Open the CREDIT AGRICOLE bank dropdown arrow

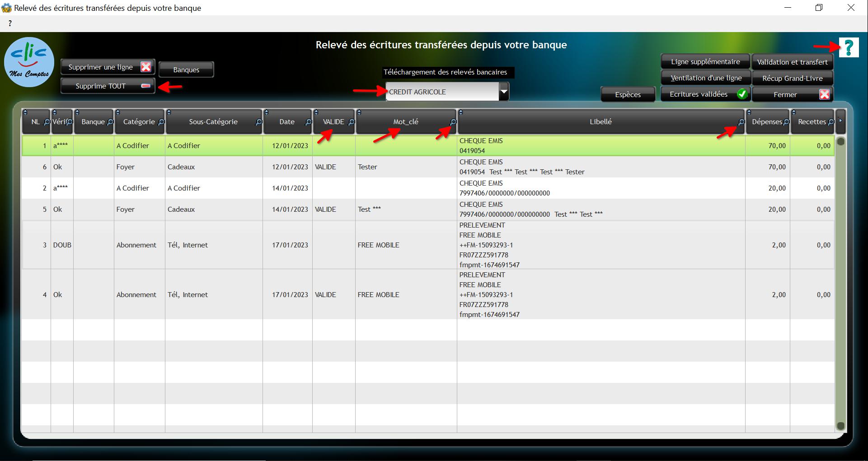point(504,92)
